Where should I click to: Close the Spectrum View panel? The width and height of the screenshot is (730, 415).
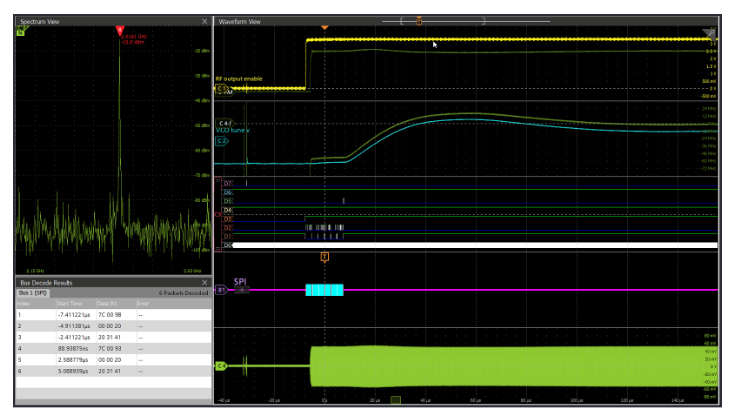(x=205, y=20)
